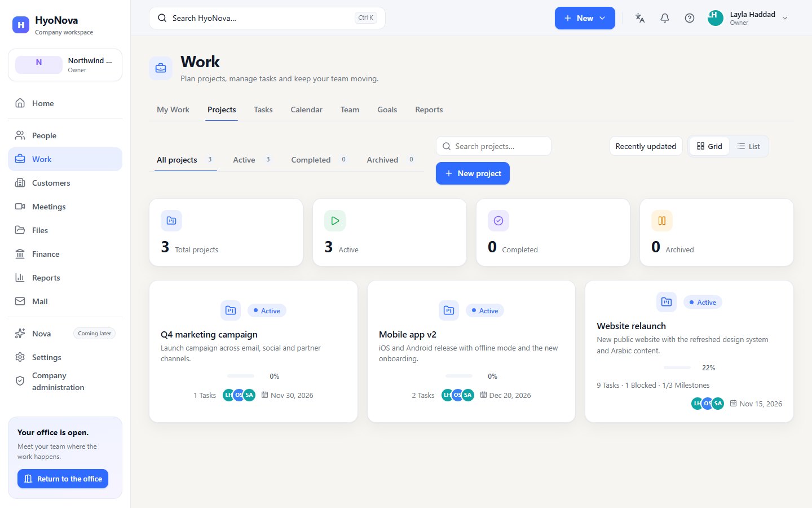812x508 pixels.
Task: Show the All projects filter
Action: [186, 160]
